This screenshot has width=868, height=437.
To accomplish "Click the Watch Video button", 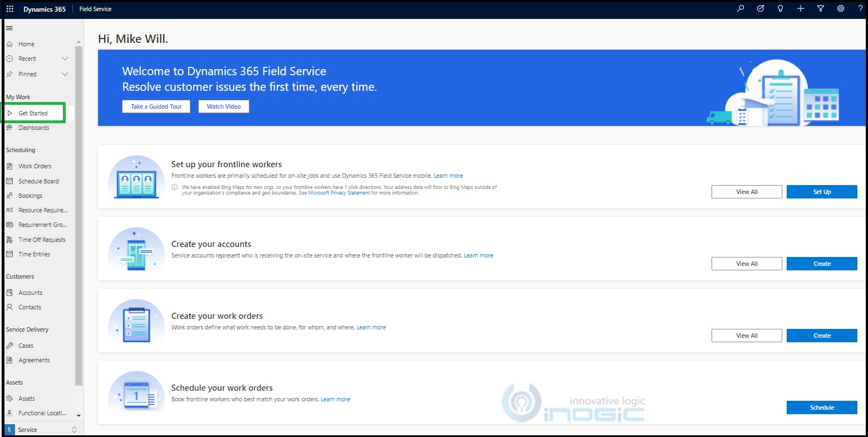I will [224, 106].
